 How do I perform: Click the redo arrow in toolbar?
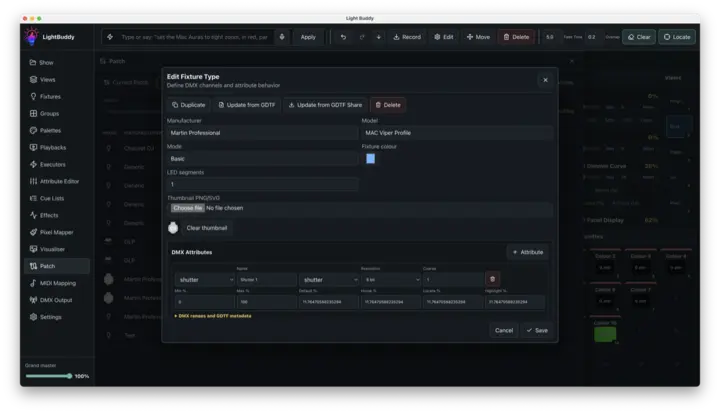(362, 37)
